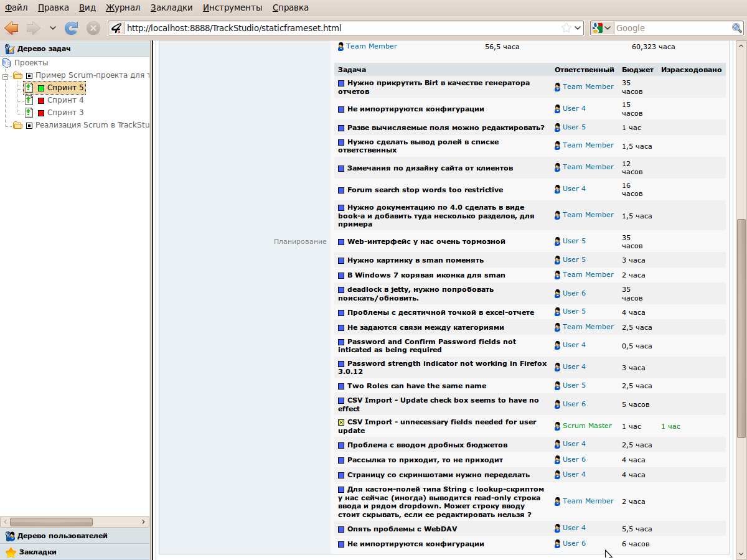This screenshot has width=747, height=560.
Task: Click blue status square of Forum search task
Action: point(341,190)
